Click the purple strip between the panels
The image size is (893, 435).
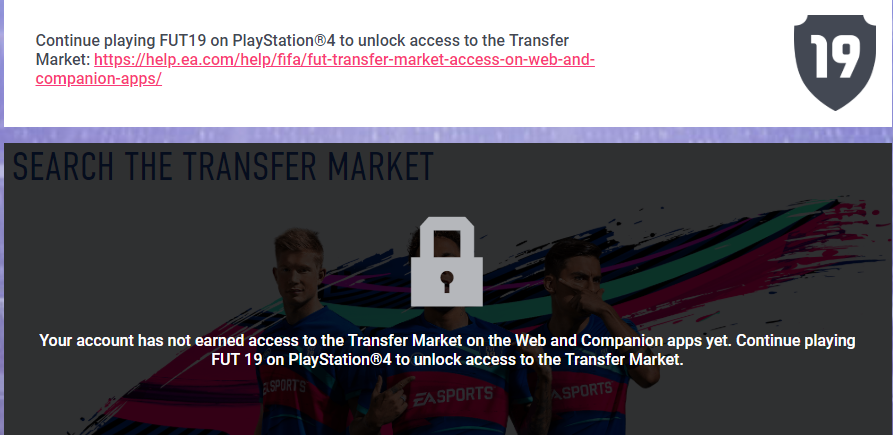[446, 135]
